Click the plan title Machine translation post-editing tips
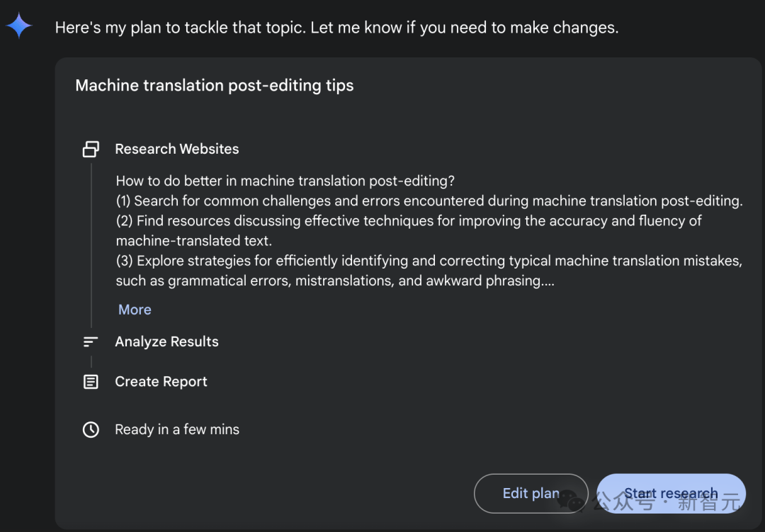The height and width of the screenshot is (532, 765). (x=214, y=86)
